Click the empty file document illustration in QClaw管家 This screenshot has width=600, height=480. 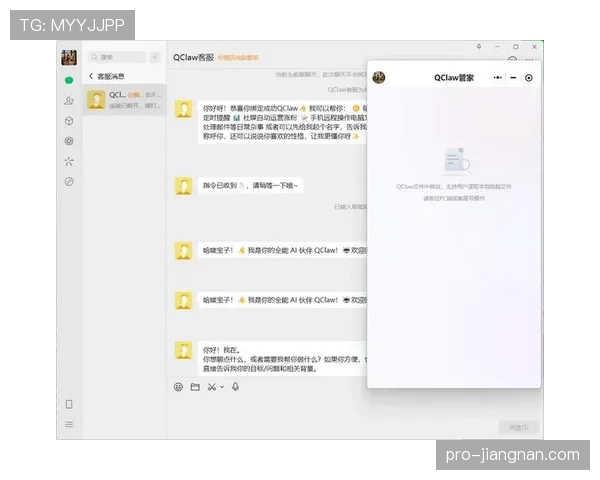click(457, 160)
